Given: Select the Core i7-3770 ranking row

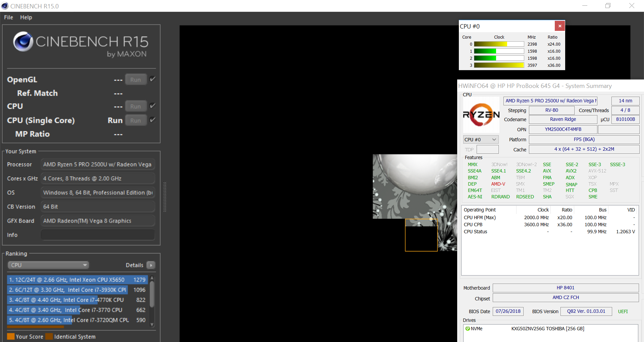Looking at the screenshot, I should pyautogui.click(x=77, y=310).
